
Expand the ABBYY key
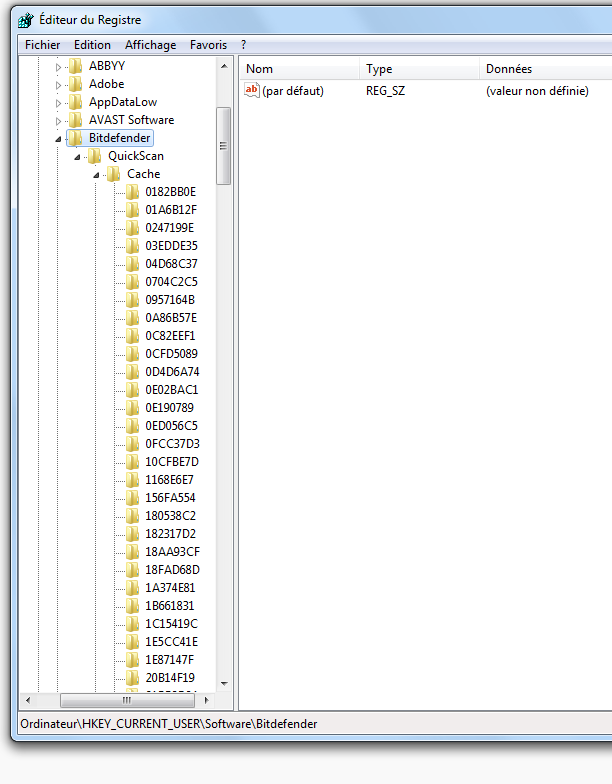[58, 67]
